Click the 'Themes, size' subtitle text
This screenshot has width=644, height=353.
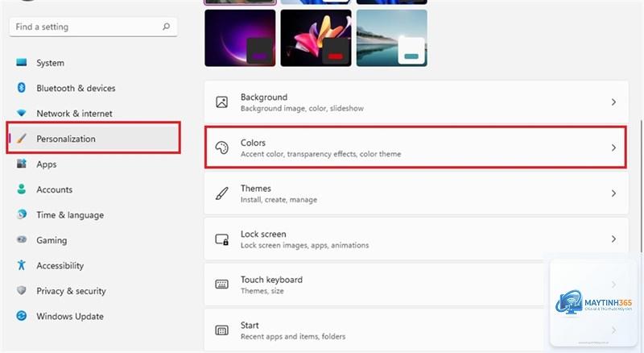coord(262,291)
